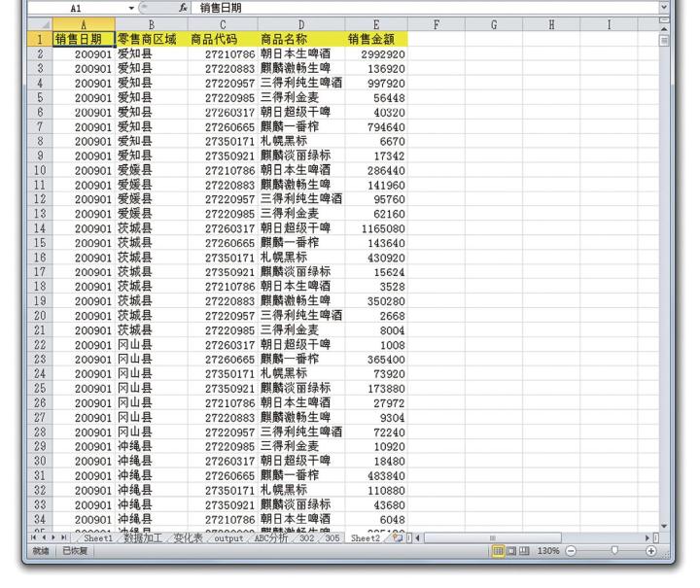Screen dimensions: 700x588
Task: Select header cell 零售商区域
Action: coord(152,39)
